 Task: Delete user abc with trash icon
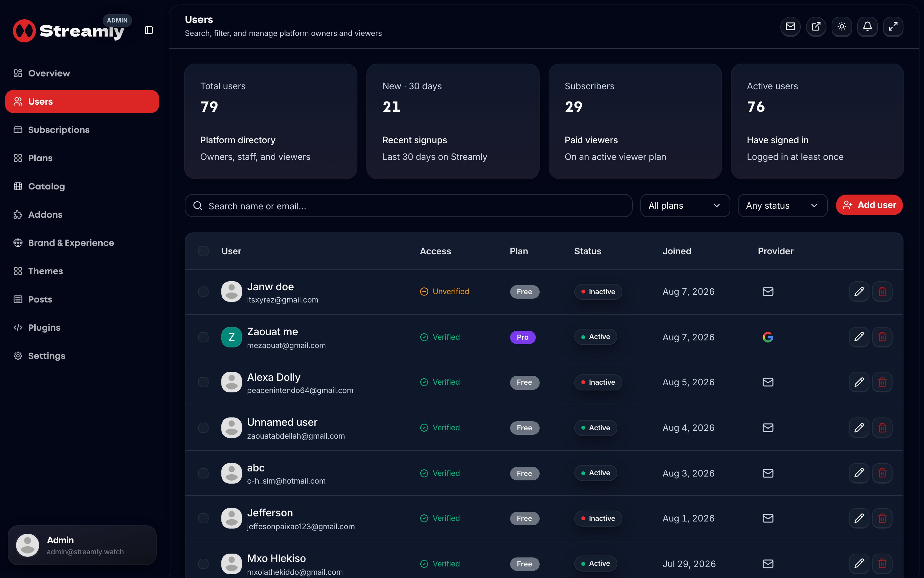click(882, 473)
